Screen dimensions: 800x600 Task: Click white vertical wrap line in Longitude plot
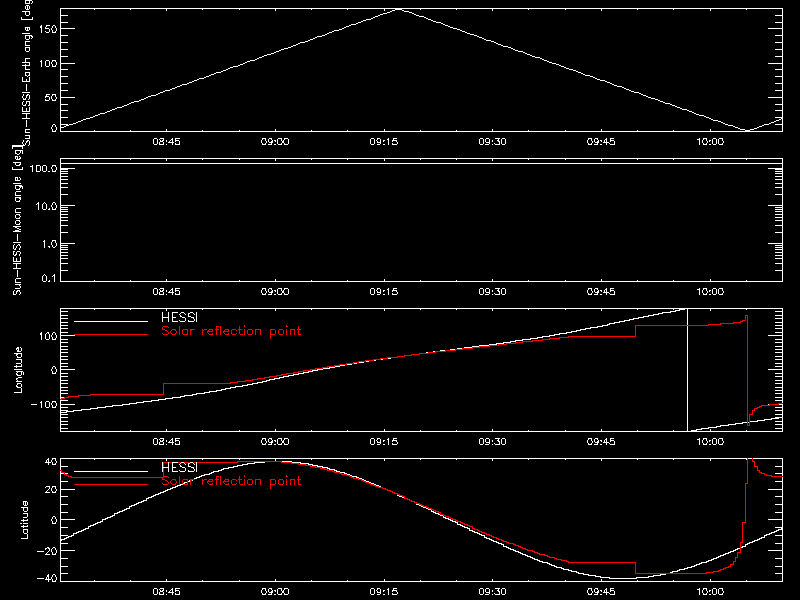pos(687,370)
